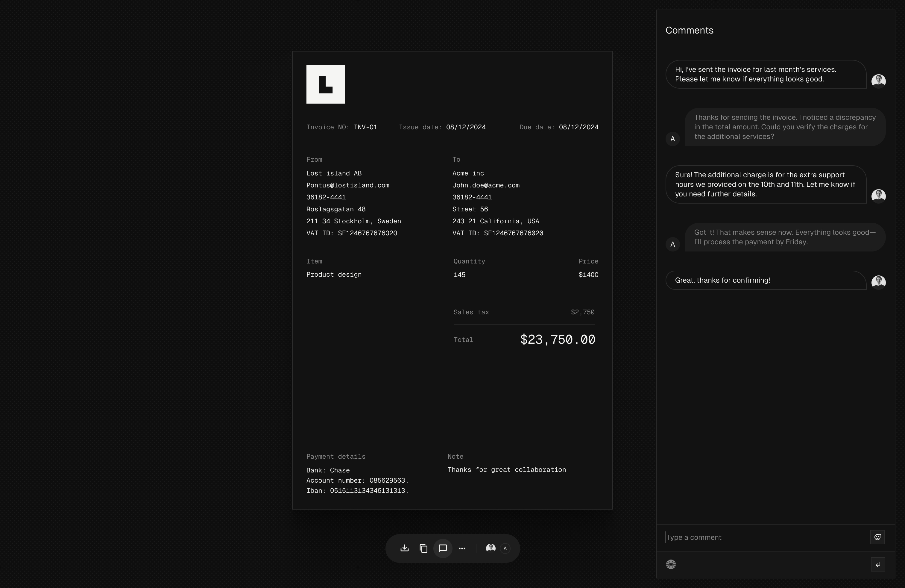Click the invoice total $23,750.00
The height and width of the screenshot is (588, 905).
click(x=558, y=340)
